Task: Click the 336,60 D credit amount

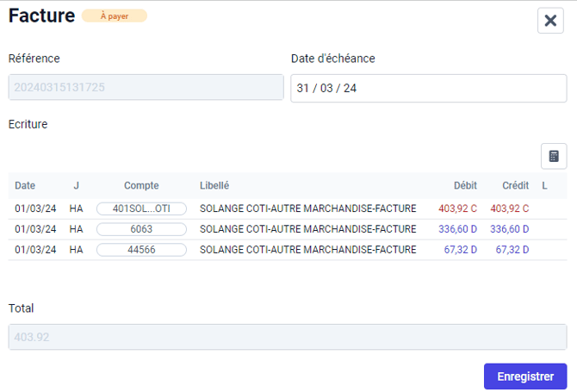Action: (509, 229)
